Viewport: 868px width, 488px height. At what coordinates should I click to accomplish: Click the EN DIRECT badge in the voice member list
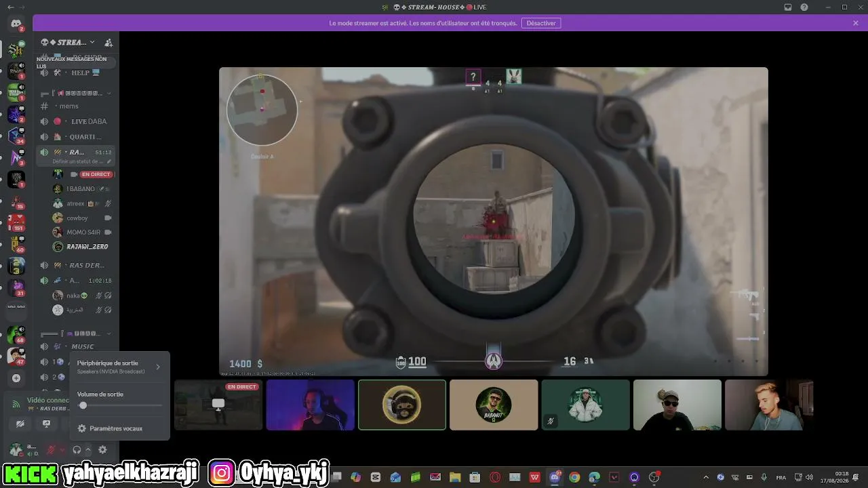96,174
